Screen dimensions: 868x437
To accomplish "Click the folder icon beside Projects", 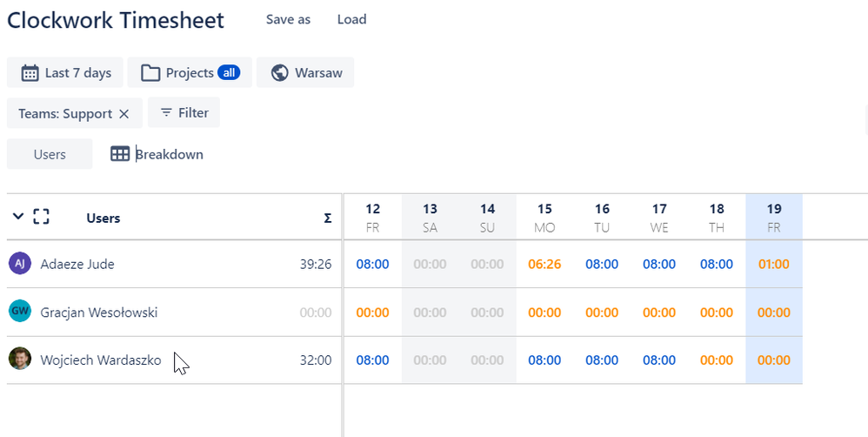I will point(150,73).
